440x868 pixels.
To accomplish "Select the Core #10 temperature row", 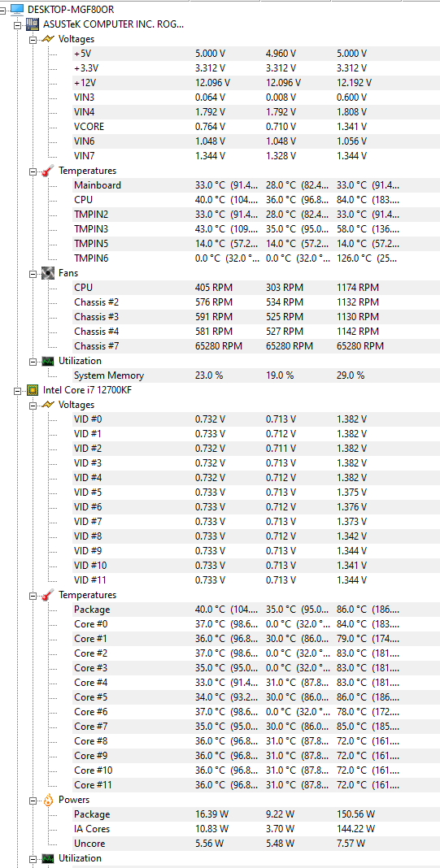I will tap(255, 770).
